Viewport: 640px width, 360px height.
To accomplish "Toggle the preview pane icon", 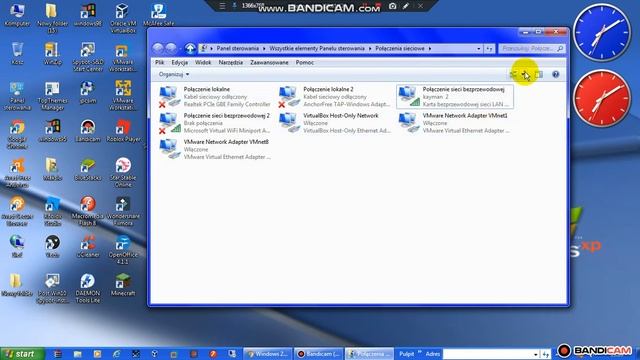I will point(539,74).
